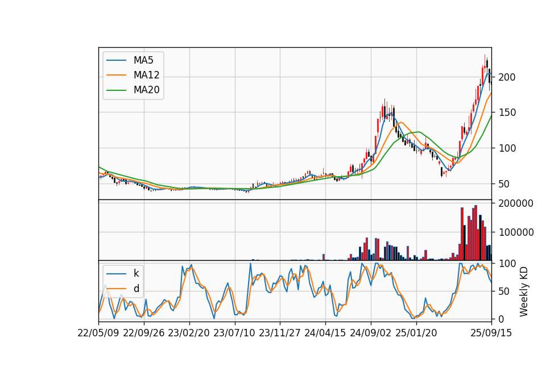This screenshot has width=546, height=392.
Task: Click the 24/09/02 date axis label
Action: click(x=370, y=333)
